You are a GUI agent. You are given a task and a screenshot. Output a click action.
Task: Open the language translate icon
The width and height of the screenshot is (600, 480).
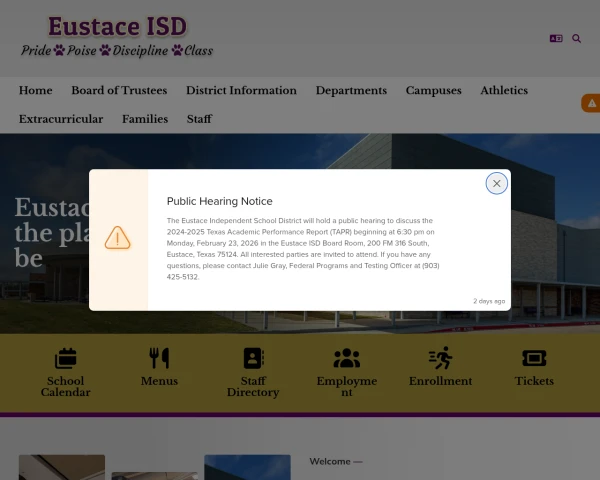556,38
